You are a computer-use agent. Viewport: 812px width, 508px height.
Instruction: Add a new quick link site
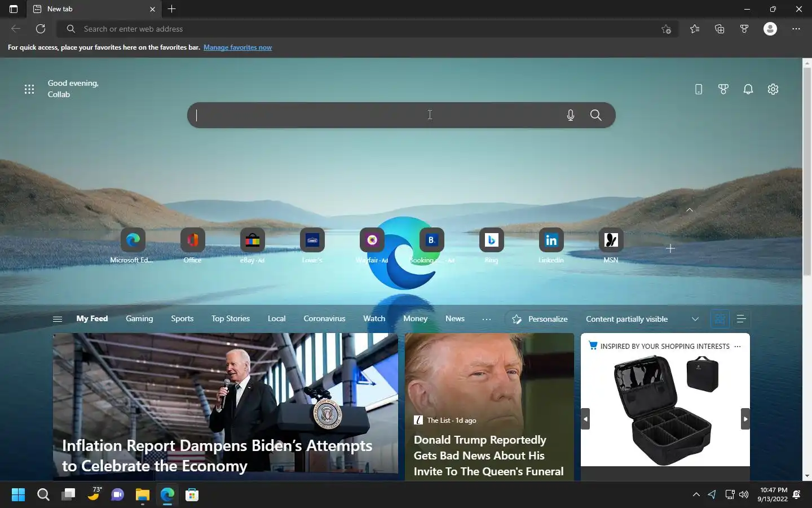pos(670,248)
